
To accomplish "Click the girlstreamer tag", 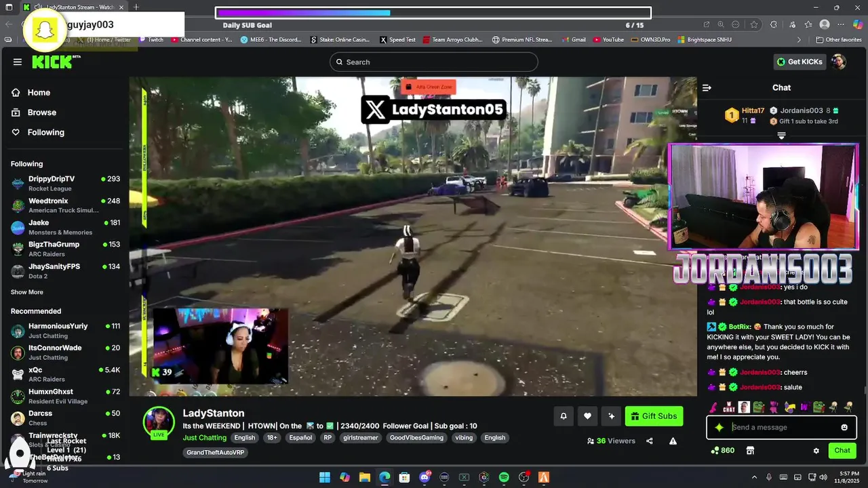I will point(360,438).
